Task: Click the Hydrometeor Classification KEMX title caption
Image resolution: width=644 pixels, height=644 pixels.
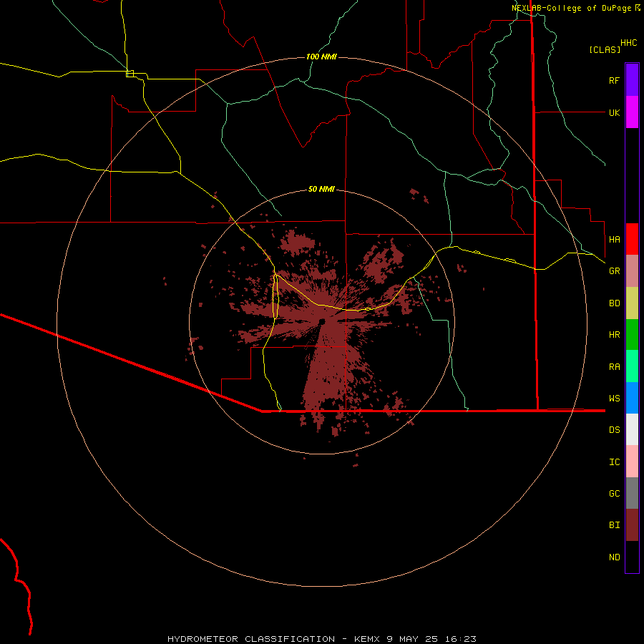Action: (x=321, y=639)
